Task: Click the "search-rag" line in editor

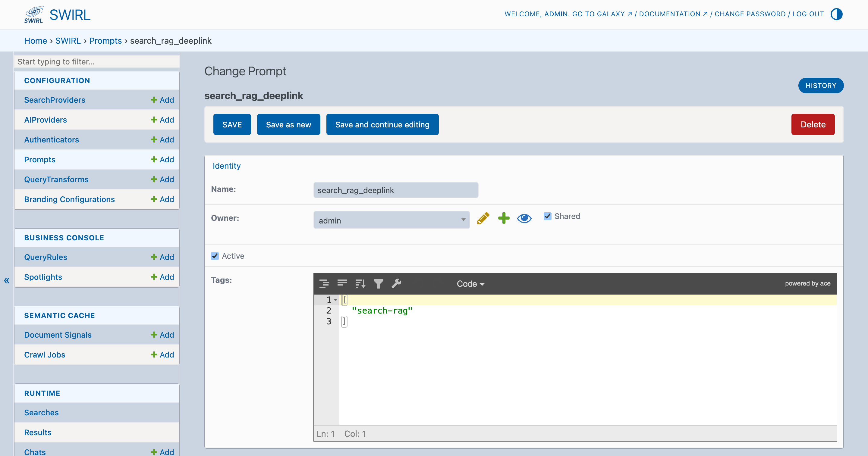Action: coord(382,311)
